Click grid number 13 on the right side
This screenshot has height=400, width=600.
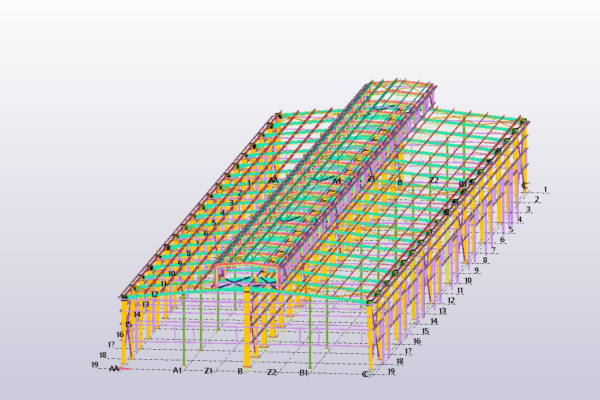click(442, 311)
